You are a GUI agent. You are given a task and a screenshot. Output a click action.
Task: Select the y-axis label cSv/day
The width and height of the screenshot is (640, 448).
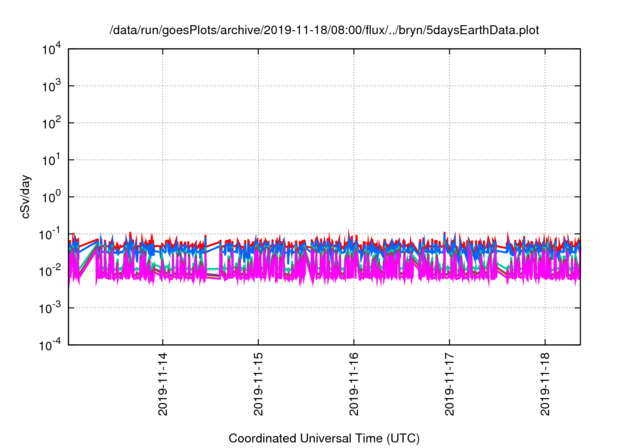(25, 197)
